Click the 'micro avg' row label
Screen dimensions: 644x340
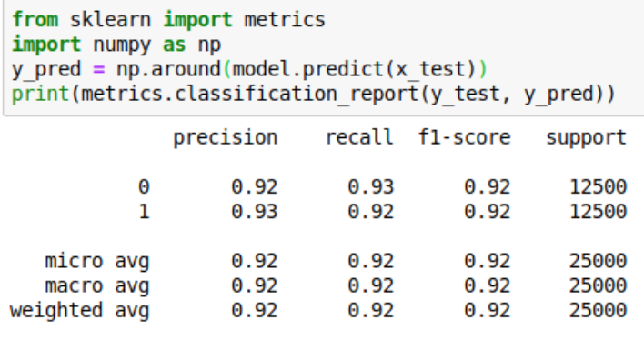(x=97, y=262)
